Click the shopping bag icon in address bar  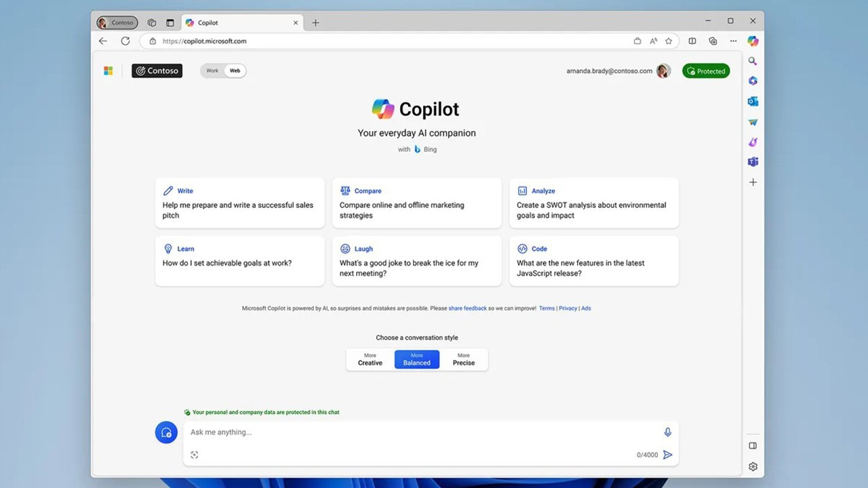click(637, 41)
